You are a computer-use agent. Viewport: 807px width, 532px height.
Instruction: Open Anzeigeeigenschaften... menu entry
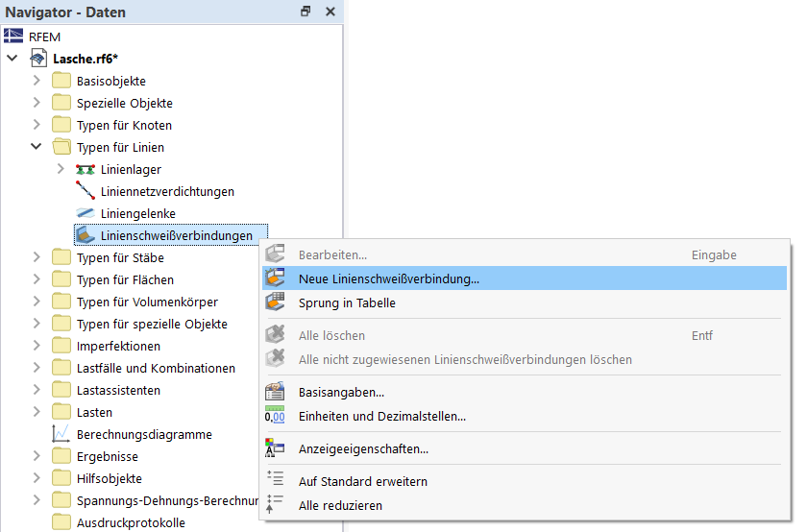click(x=525, y=448)
